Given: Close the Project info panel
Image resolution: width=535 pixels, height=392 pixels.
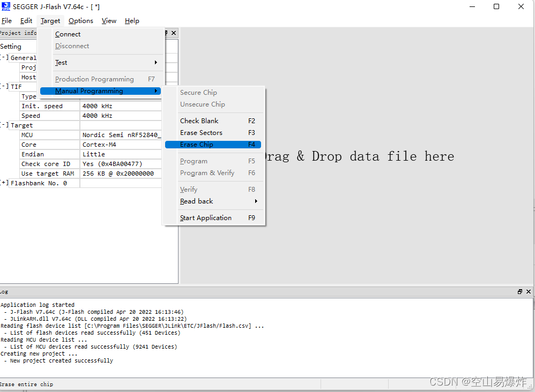Looking at the screenshot, I should (x=174, y=33).
